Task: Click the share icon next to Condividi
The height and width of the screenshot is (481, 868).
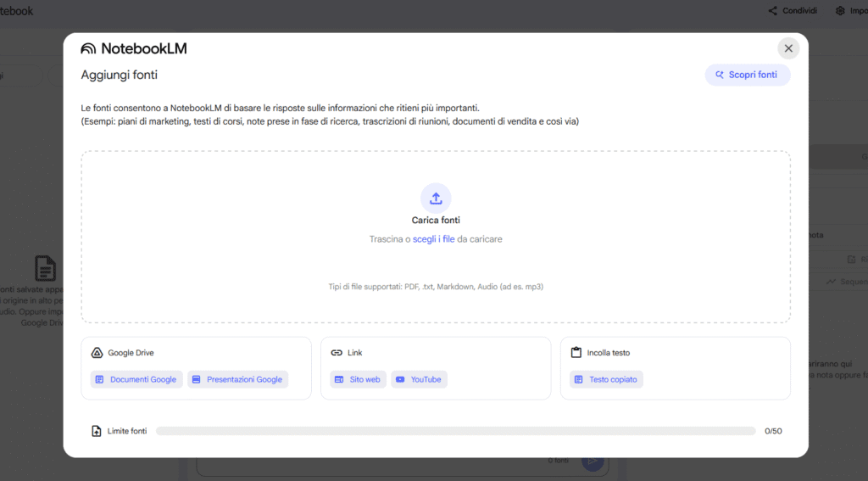Action: pos(773,10)
